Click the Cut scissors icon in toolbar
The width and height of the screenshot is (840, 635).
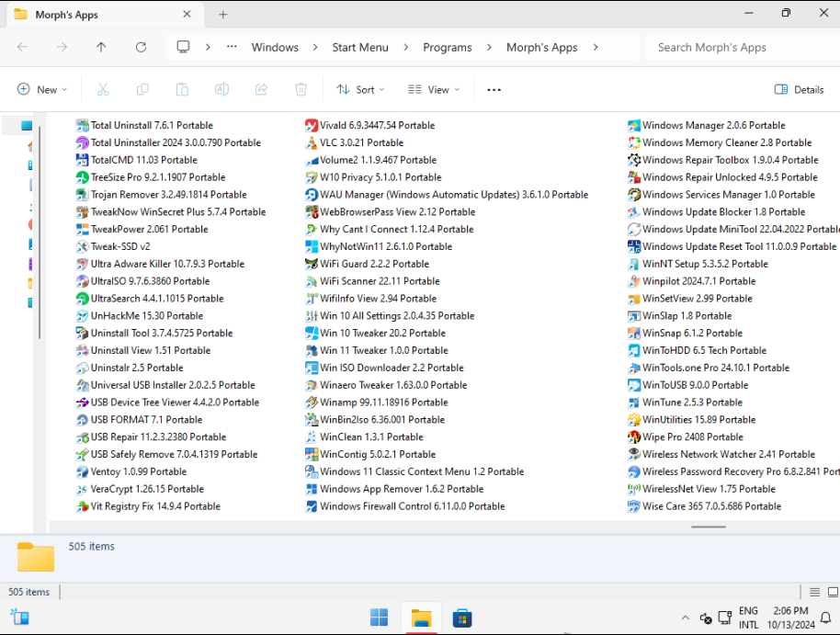coord(103,89)
